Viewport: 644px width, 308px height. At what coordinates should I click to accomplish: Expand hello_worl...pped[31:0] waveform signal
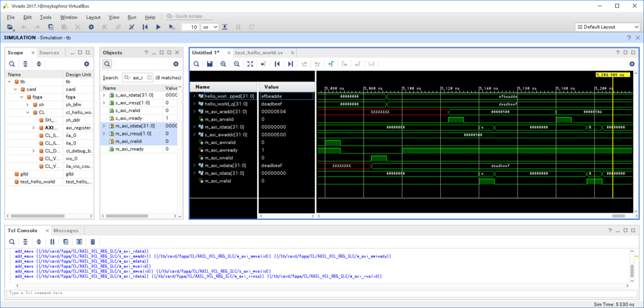coord(194,96)
